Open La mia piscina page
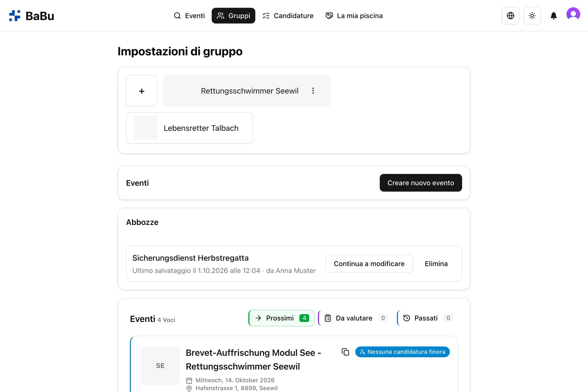This screenshot has height=392, width=588. pos(354,16)
